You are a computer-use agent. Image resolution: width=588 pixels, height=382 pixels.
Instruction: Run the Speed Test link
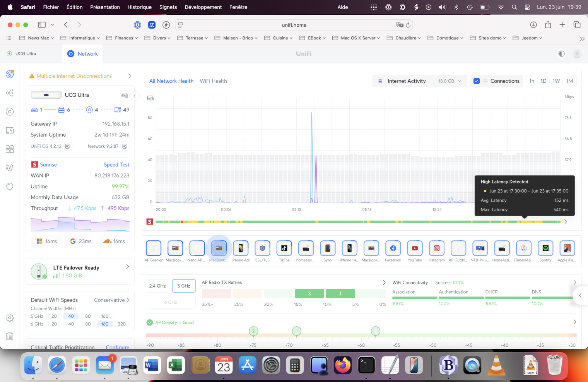[x=116, y=165]
